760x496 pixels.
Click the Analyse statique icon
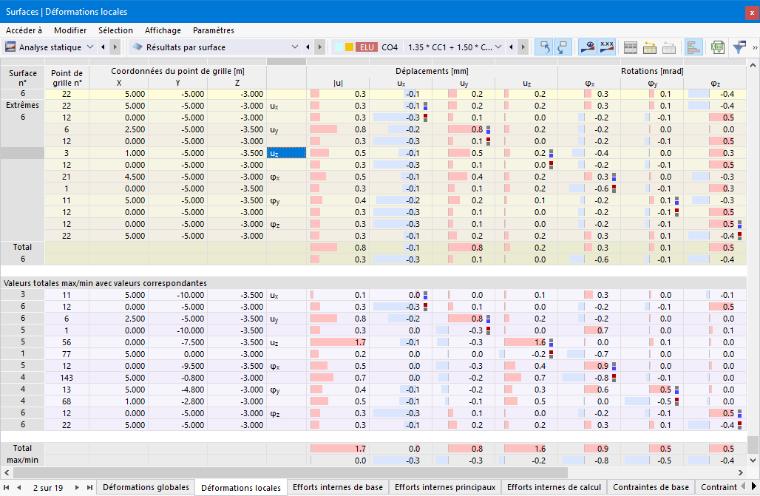10,47
